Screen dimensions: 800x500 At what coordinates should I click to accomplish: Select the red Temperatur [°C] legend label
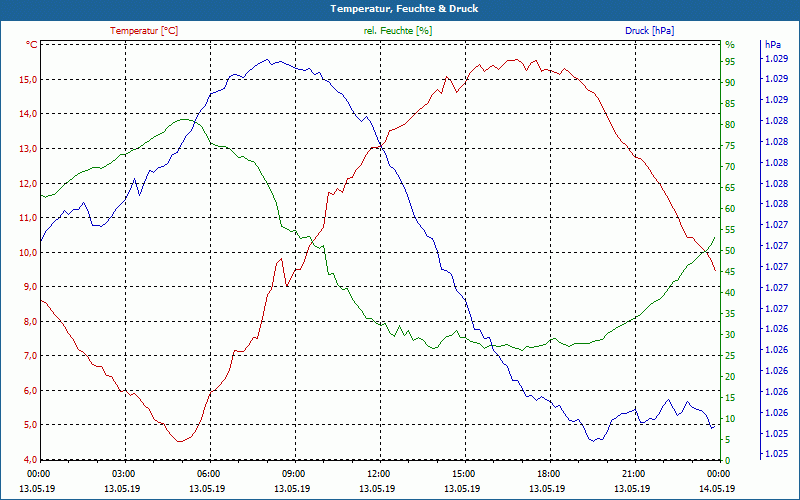(x=144, y=31)
